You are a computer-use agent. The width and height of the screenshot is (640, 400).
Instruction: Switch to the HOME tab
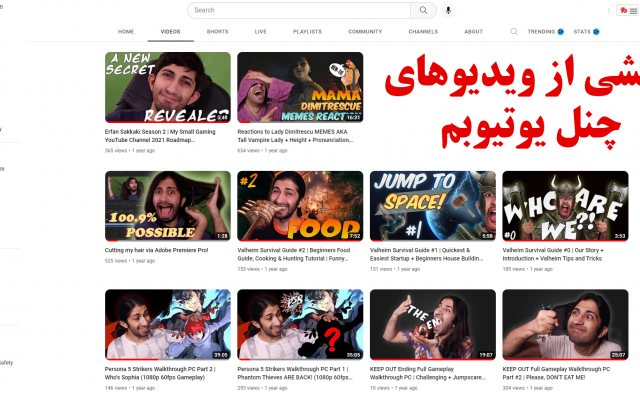pyautogui.click(x=126, y=32)
